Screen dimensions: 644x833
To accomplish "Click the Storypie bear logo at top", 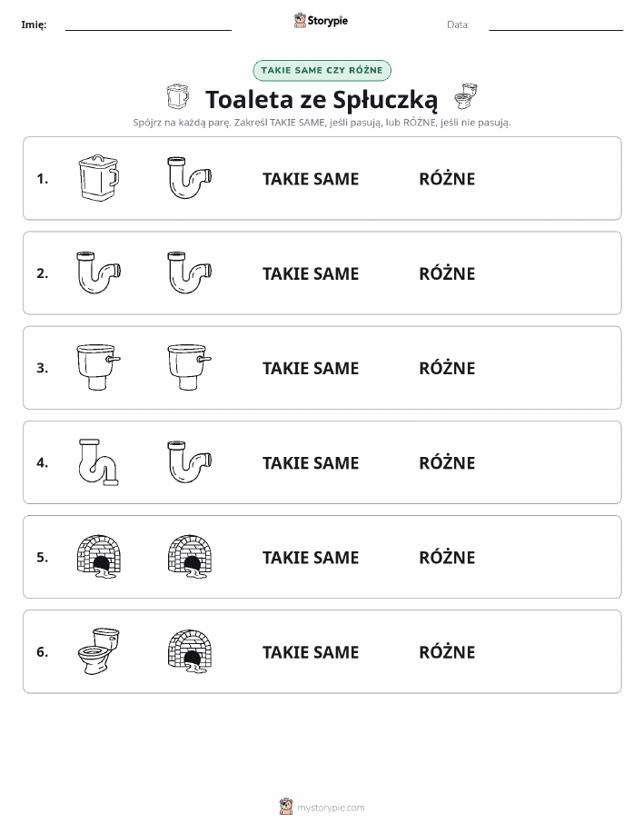I will (300, 21).
